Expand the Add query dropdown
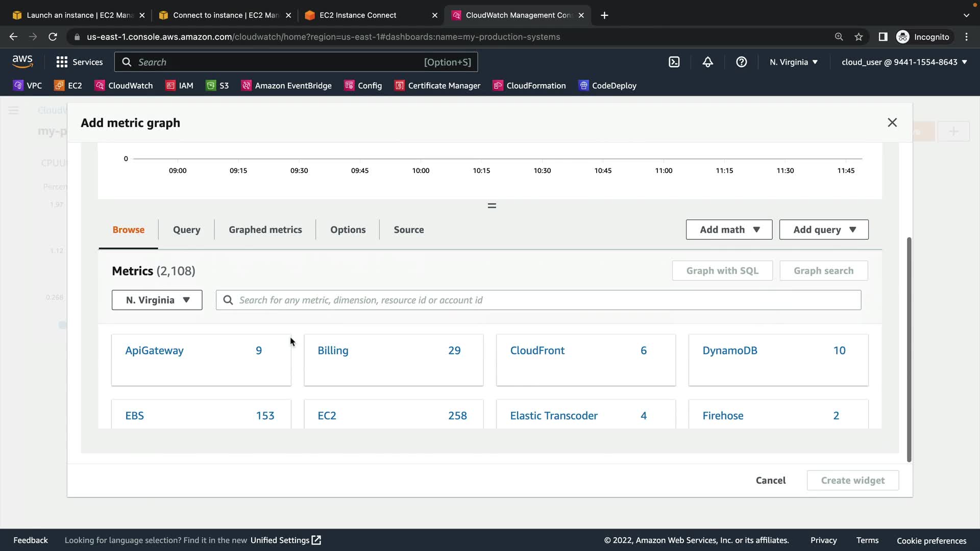The image size is (980, 551). 824,230
